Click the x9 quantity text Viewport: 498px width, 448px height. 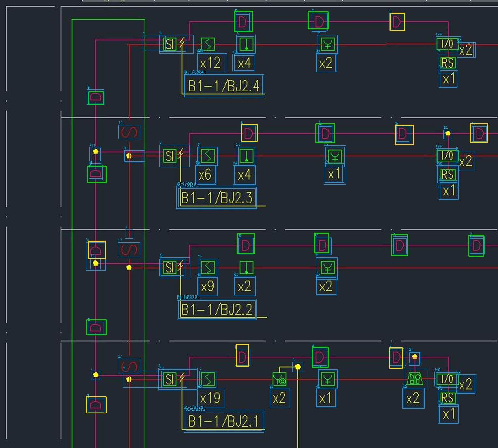click(208, 287)
